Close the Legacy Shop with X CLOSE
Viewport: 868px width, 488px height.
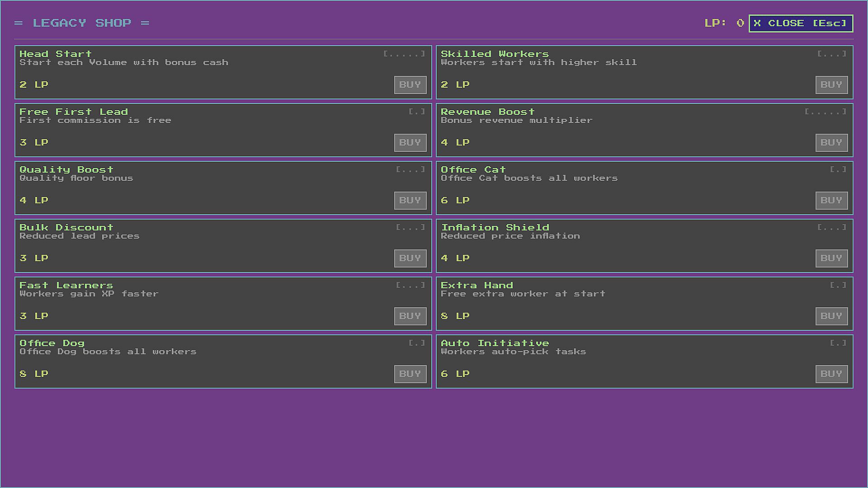coord(801,23)
